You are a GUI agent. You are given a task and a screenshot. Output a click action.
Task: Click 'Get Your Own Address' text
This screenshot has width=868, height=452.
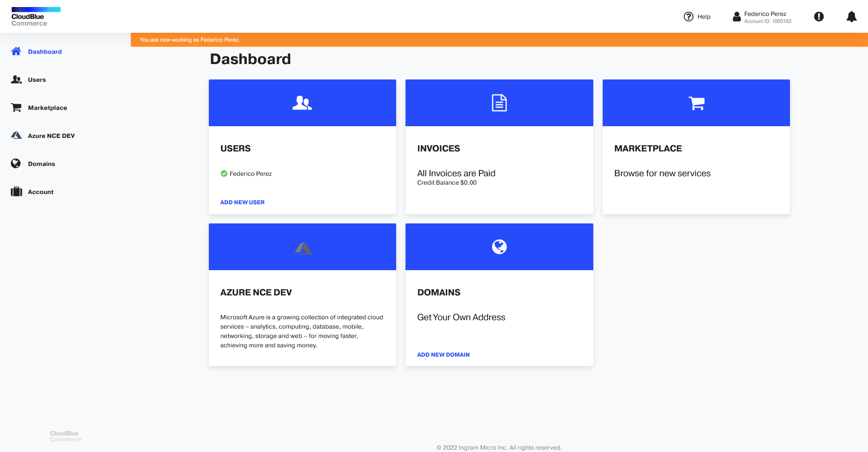461,317
